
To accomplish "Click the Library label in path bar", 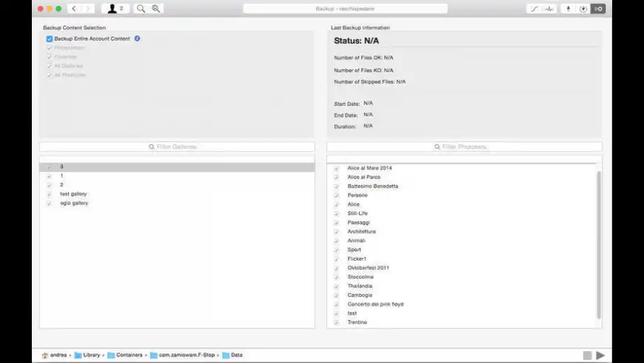I will (92, 355).
